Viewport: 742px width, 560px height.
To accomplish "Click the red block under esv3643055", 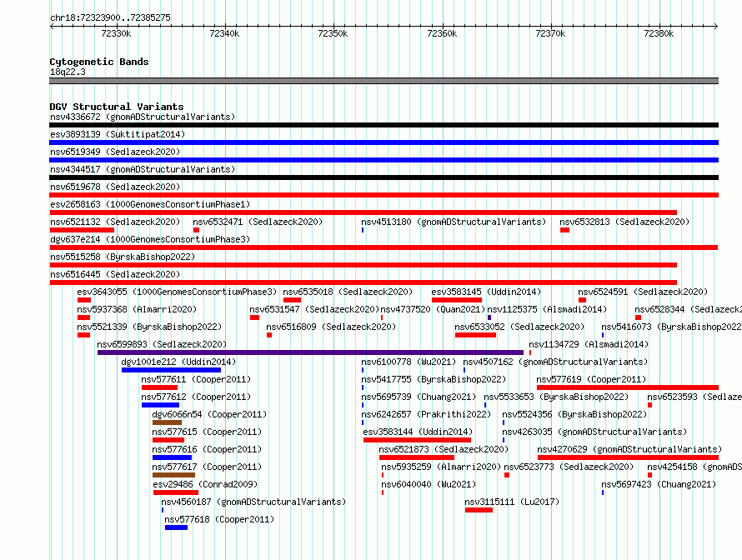I will 84,300.
